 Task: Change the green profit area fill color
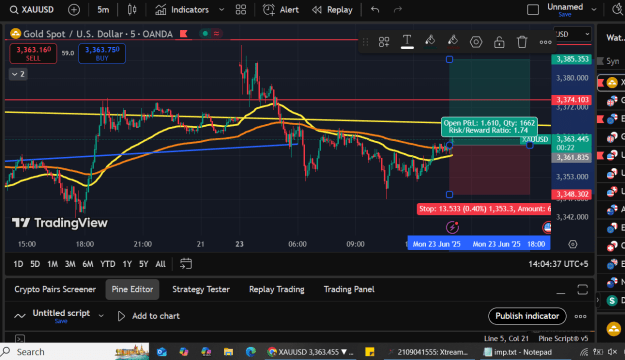pyautogui.click(x=430, y=41)
